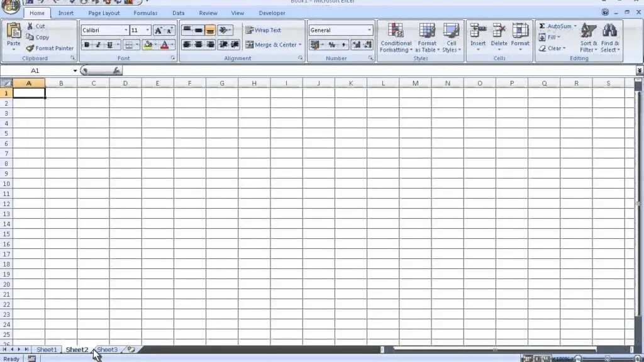Toggle Bottom Align vertical alignment

click(x=210, y=30)
